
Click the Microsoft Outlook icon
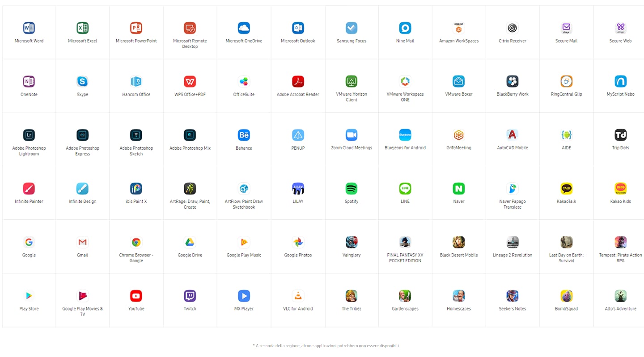coord(298,28)
